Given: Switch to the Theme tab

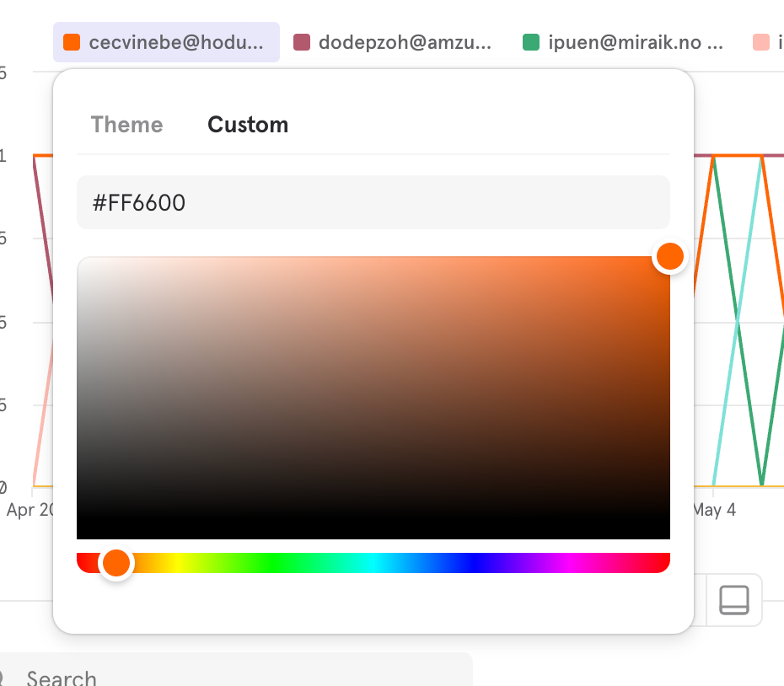Looking at the screenshot, I should click(x=126, y=125).
